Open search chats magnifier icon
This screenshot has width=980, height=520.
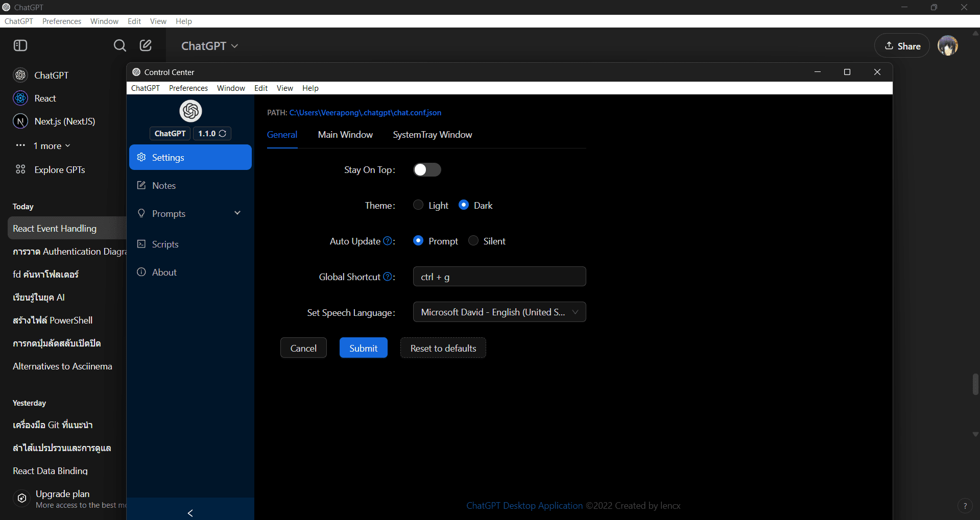(x=119, y=45)
